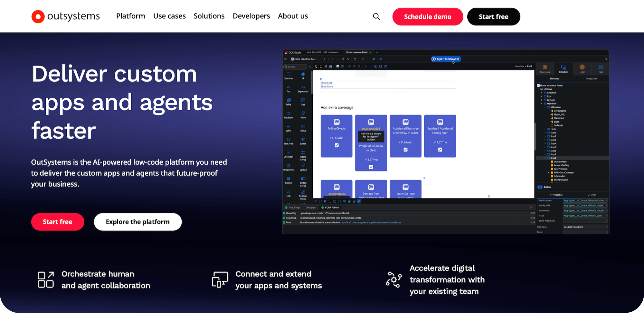
Task: Click Start free in the header
Action: (494, 17)
